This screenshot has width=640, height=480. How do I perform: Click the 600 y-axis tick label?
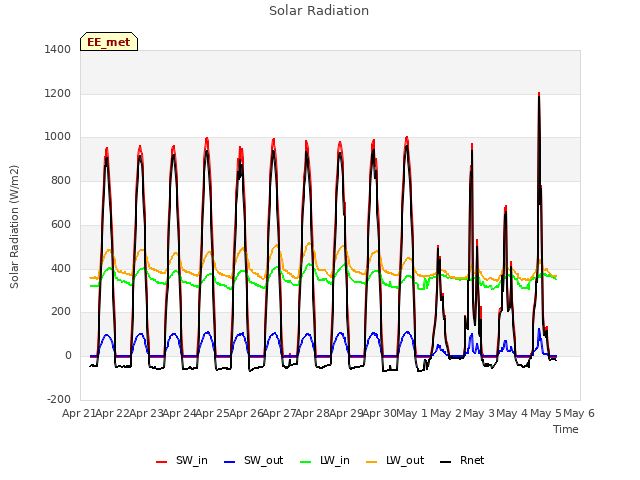coord(61,224)
